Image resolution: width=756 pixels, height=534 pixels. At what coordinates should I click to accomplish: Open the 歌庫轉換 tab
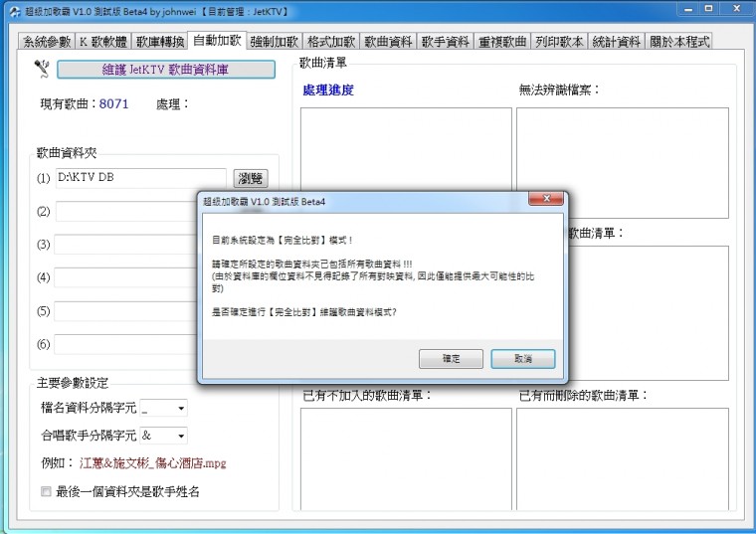point(160,42)
